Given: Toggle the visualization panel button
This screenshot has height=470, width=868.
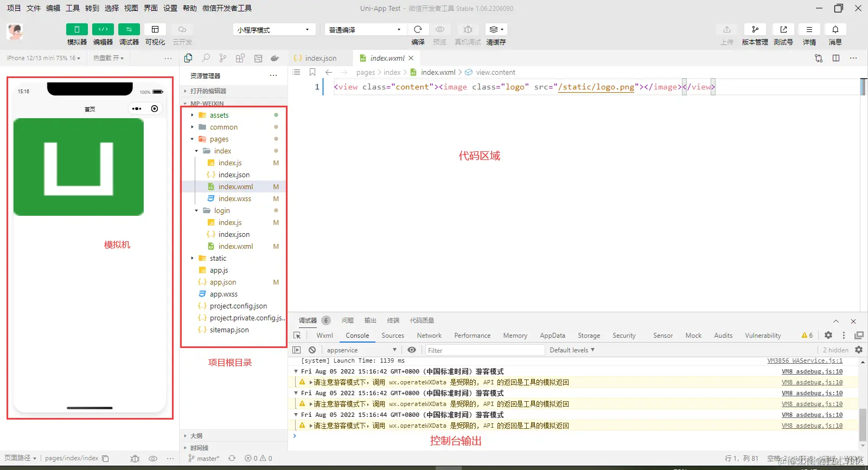Looking at the screenshot, I should click(x=155, y=29).
